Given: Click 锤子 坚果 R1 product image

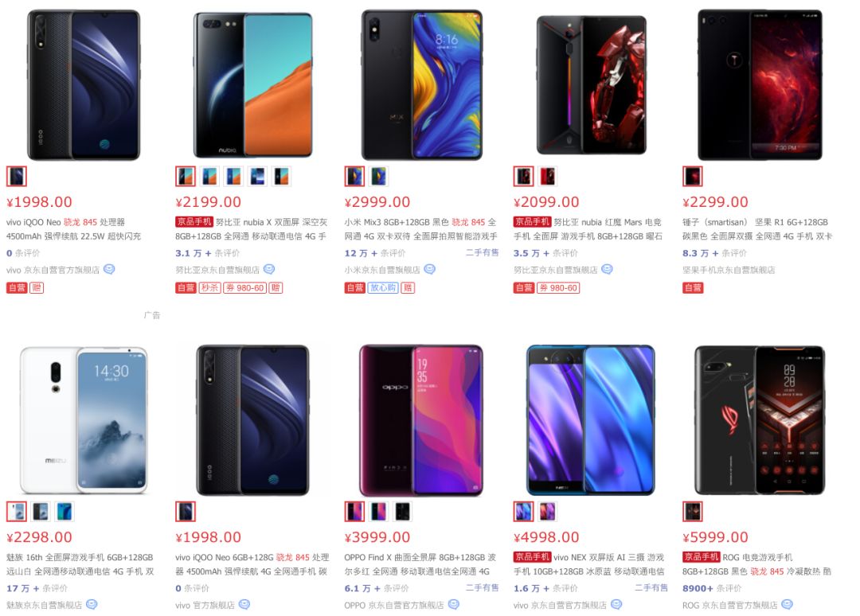Looking at the screenshot, I should [x=760, y=85].
